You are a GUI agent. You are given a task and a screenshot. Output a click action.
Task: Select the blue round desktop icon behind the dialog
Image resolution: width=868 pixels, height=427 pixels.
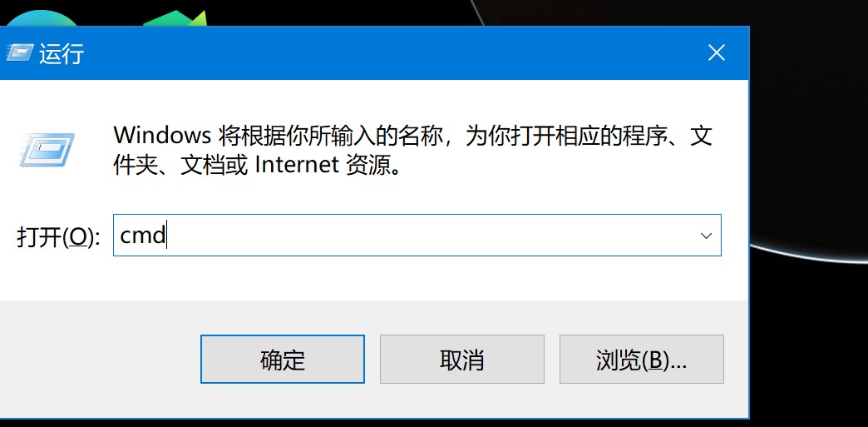(43, 19)
